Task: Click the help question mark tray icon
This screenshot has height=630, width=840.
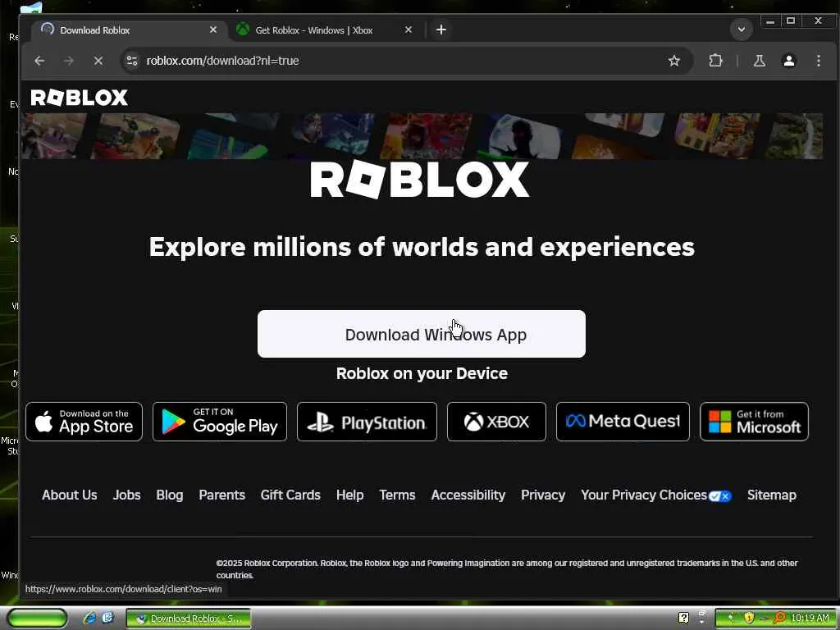Action: click(x=683, y=618)
